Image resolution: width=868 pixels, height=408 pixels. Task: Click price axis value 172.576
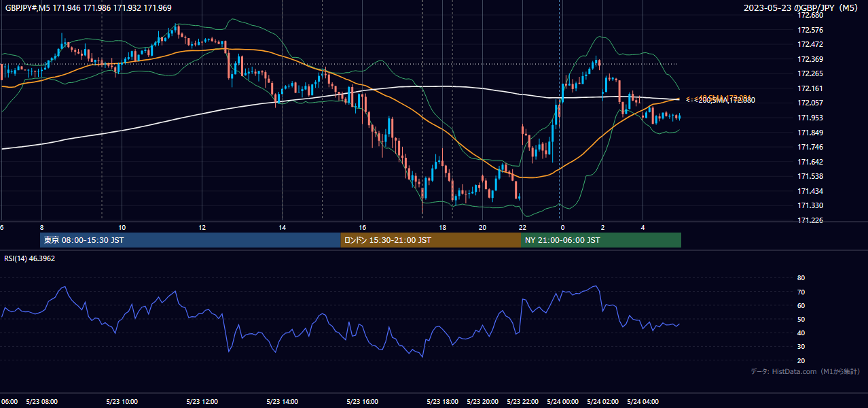[811, 30]
